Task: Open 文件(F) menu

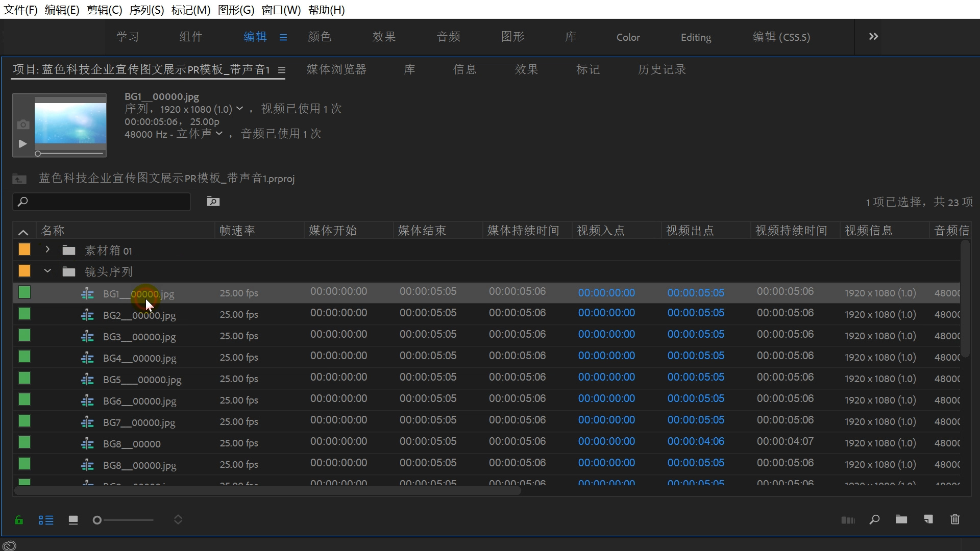Action: pyautogui.click(x=21, y=10)
